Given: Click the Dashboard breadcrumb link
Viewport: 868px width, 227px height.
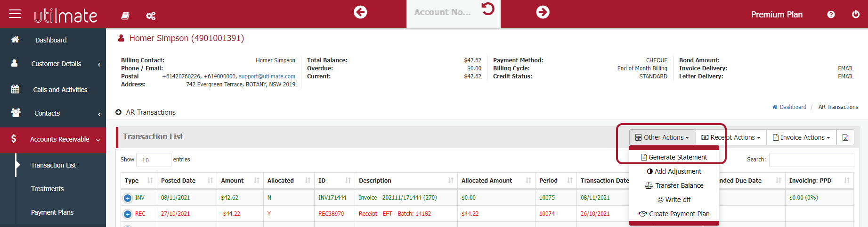Looking at the screenshot, I should (793, 107).
